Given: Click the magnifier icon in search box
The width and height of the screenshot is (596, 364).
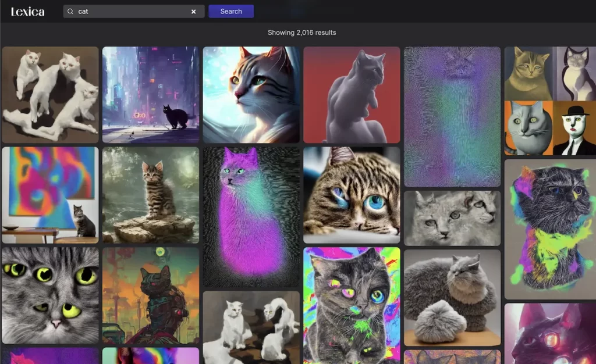Looking at the screenshot, I should 70,12.
